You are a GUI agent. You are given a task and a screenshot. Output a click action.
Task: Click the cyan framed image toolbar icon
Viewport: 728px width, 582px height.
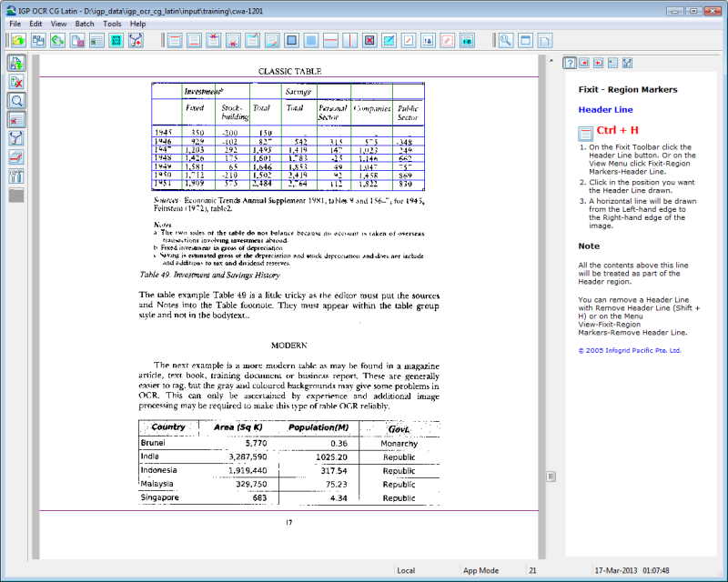116,40
